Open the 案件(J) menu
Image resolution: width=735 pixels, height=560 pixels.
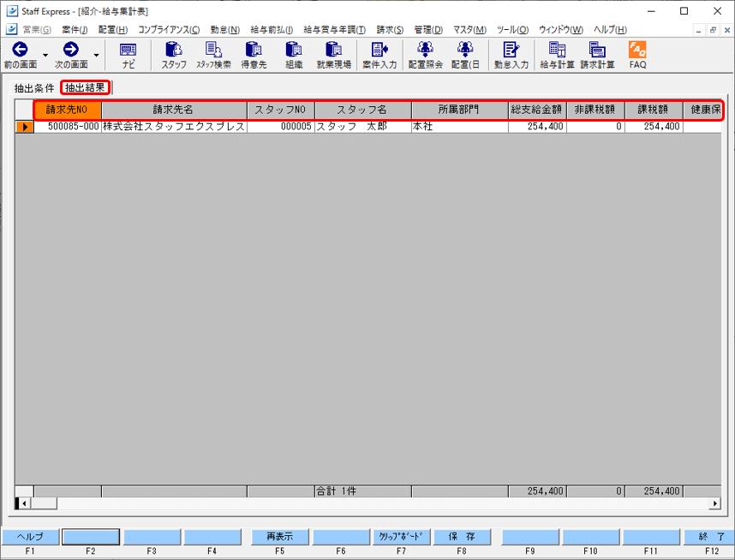click(x=75, y=29)
